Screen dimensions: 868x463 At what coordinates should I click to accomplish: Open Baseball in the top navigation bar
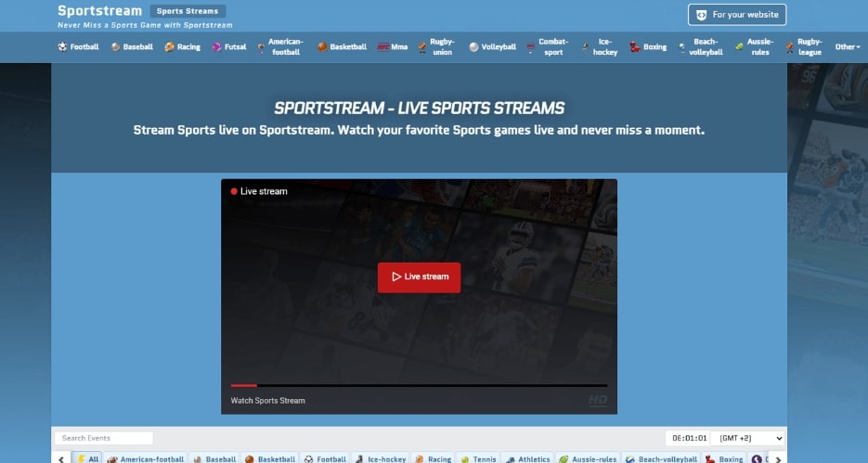132,47
